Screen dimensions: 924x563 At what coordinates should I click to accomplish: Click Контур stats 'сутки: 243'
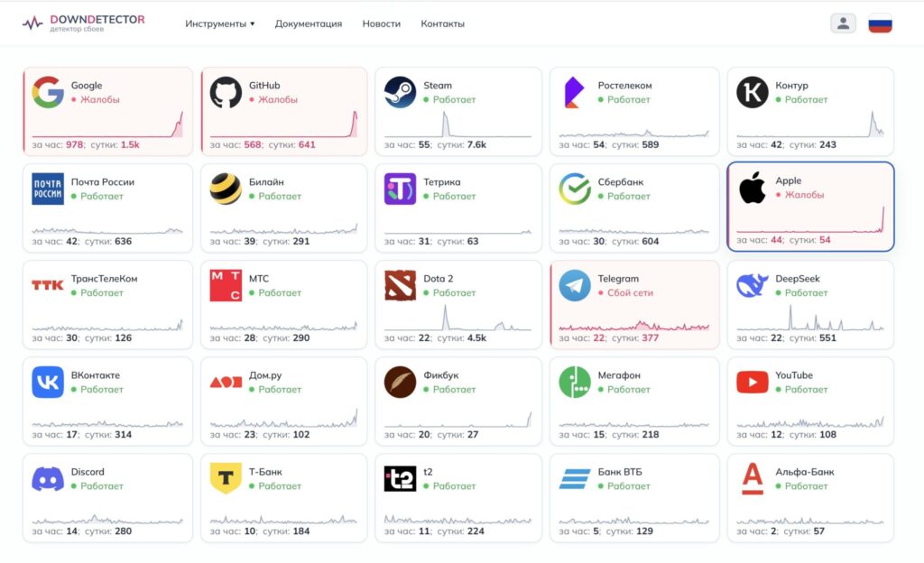[813, 145]
